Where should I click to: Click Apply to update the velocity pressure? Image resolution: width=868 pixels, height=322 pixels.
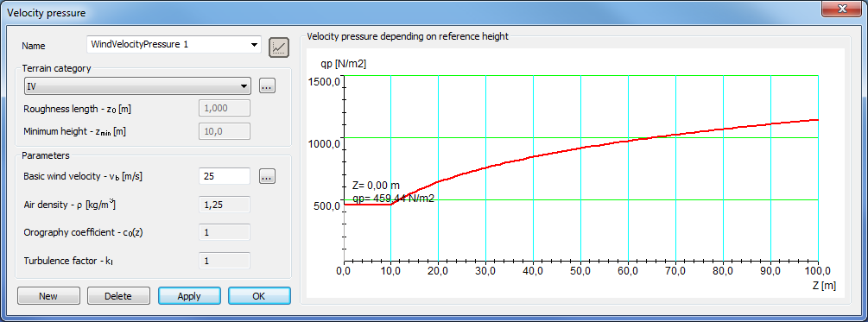pos(189,296)
